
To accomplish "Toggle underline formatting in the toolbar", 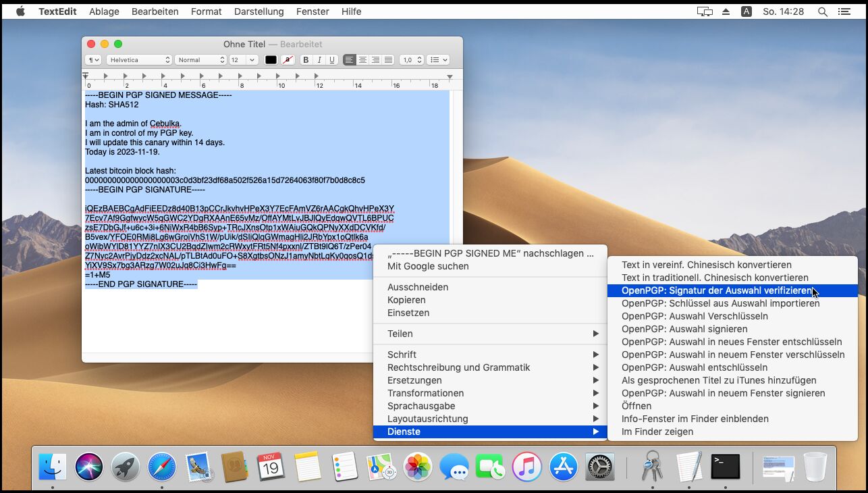I will [331, 60].
